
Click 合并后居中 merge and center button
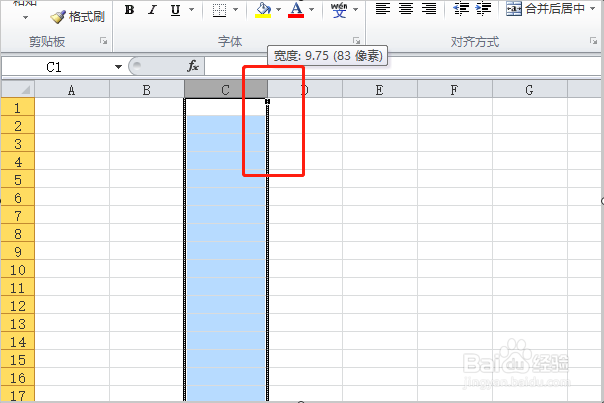pos(545,9)
